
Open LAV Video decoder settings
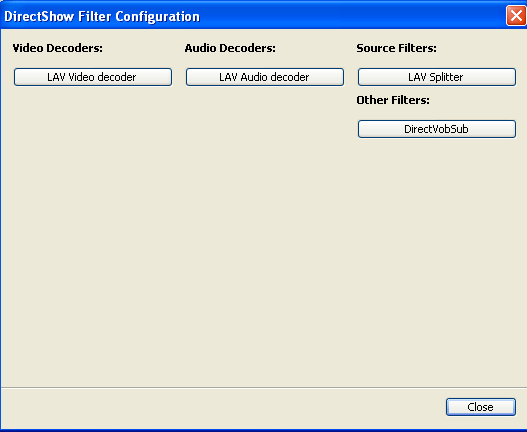[93, 77]
